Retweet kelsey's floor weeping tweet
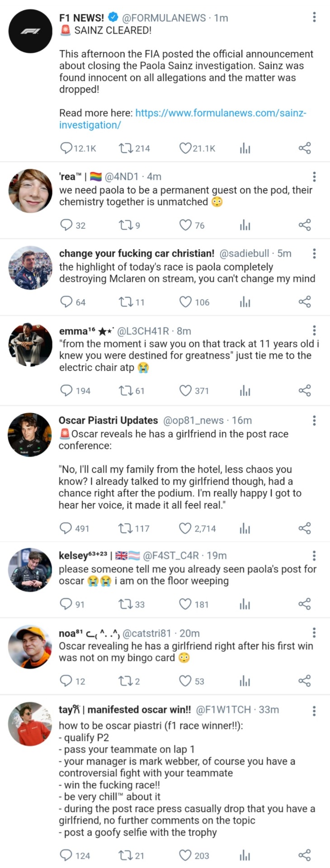330x868 pixels. (x=125, y=604)
